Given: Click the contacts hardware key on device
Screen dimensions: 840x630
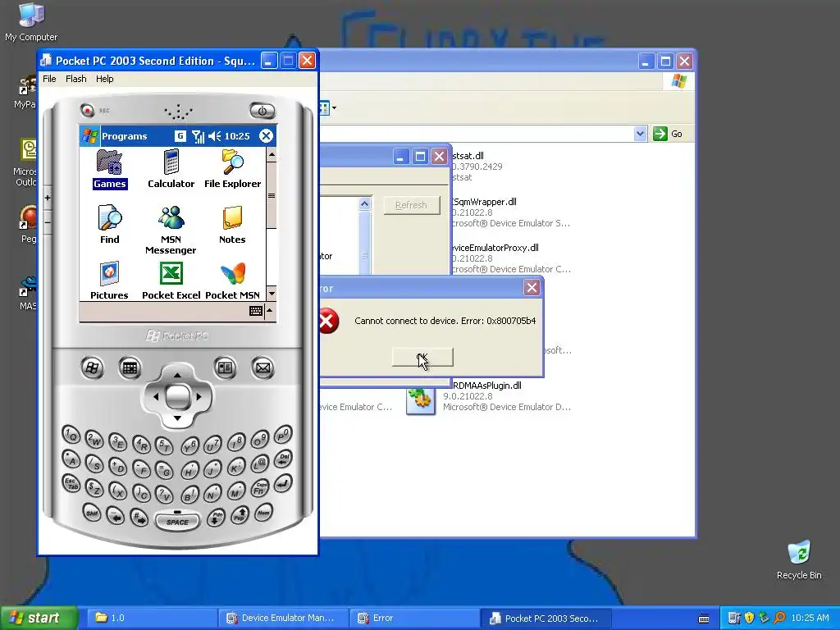Looking at the screenshot, I should (x=225, y=367).
